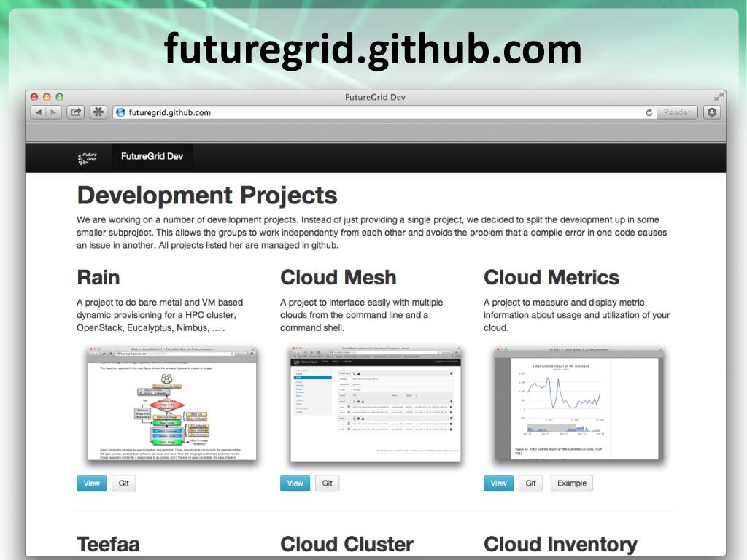
Task: Open the Cloud Metrics chart thumbnail
Action: pyautogui.click(x=578, y=403)
